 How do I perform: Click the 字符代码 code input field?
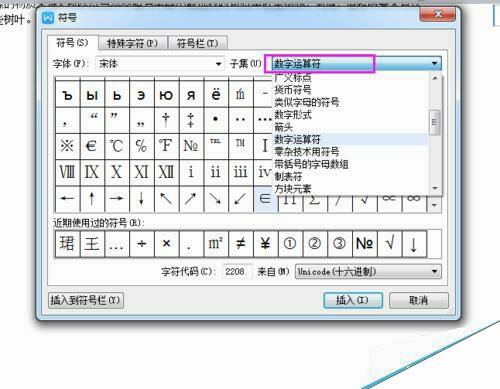[x=236, y=272]
